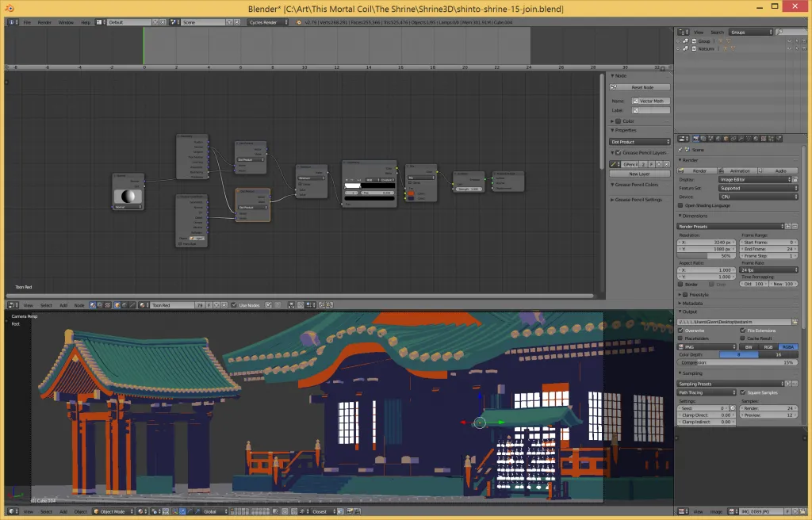
Task: Click the folder icon beside output path
Action: point(795,322)
